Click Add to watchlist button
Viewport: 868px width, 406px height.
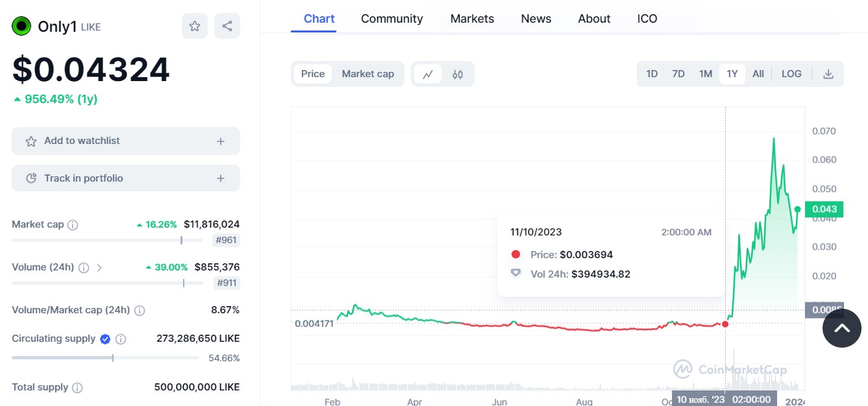(x=126, y=141)
